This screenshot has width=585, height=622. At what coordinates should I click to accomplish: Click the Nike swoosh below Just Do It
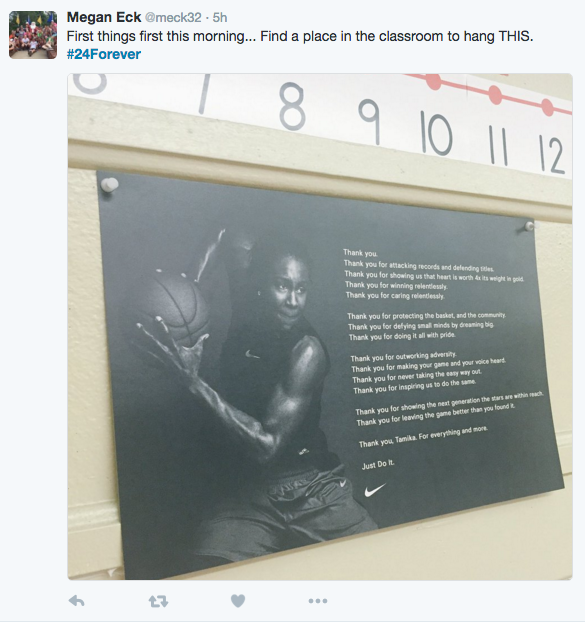pyautogui.click(x=375, y=490)
